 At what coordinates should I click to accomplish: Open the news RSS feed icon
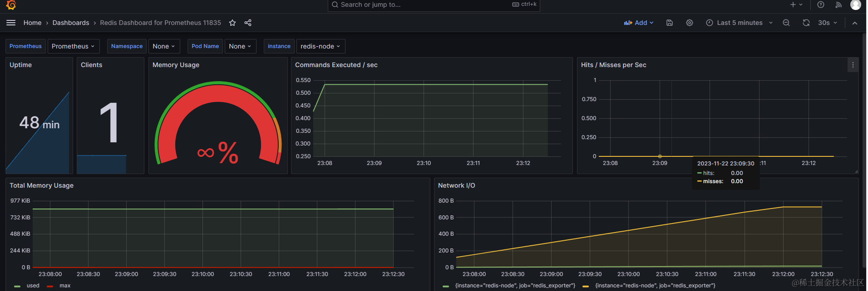[x=838, y=5]
